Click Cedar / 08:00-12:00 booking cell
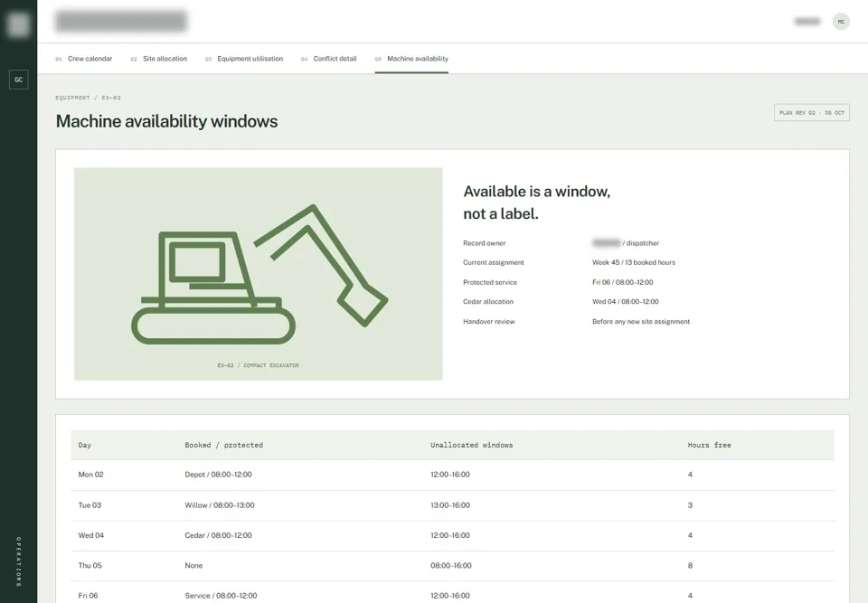 point(218,535)
